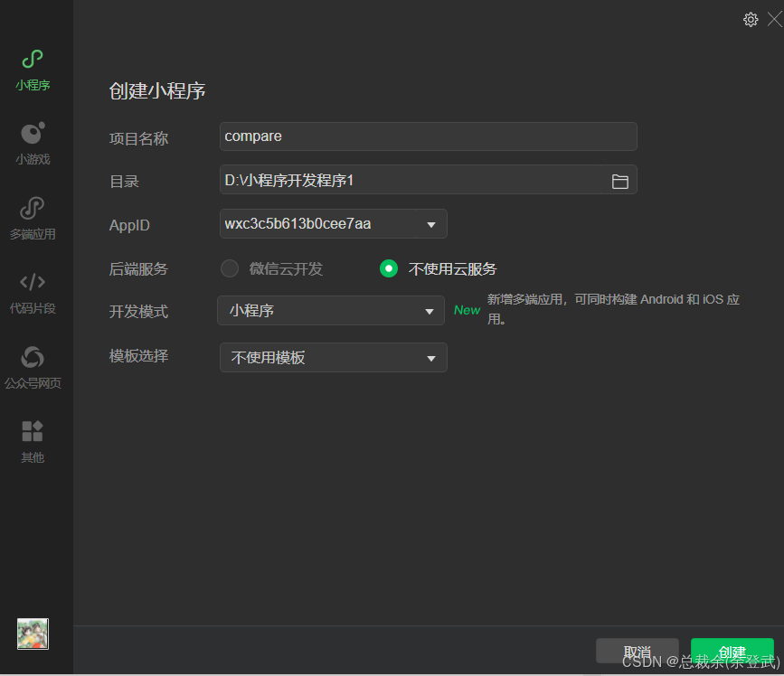Open the 代码片段 sidebar category

pos(33,292)
